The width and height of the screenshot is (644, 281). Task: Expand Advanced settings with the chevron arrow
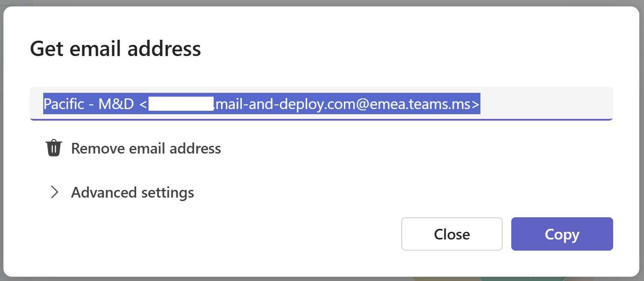(x=54, y=192)
